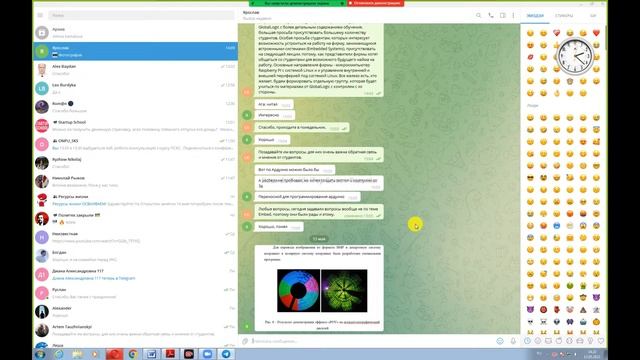640x360 pixels.
Task: Select the smileys emoji category icon
Action: [x=538, y=340]
